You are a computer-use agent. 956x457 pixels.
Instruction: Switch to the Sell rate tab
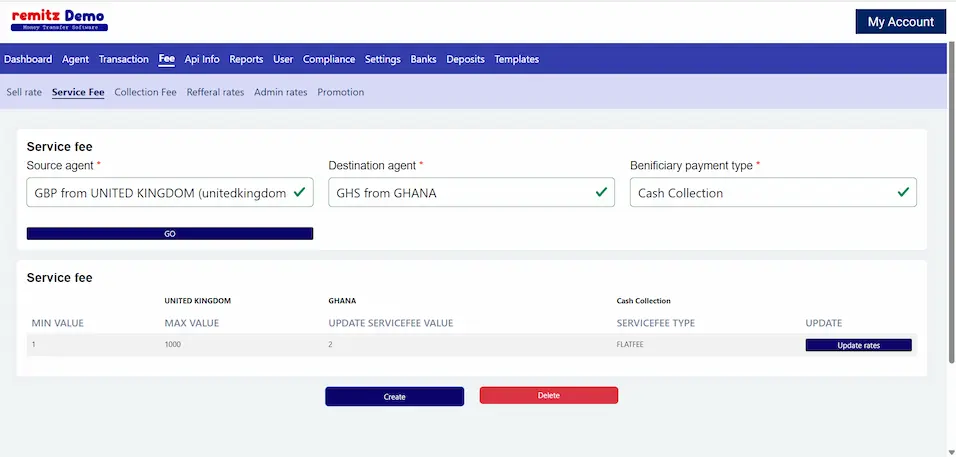tap(24, 92)
